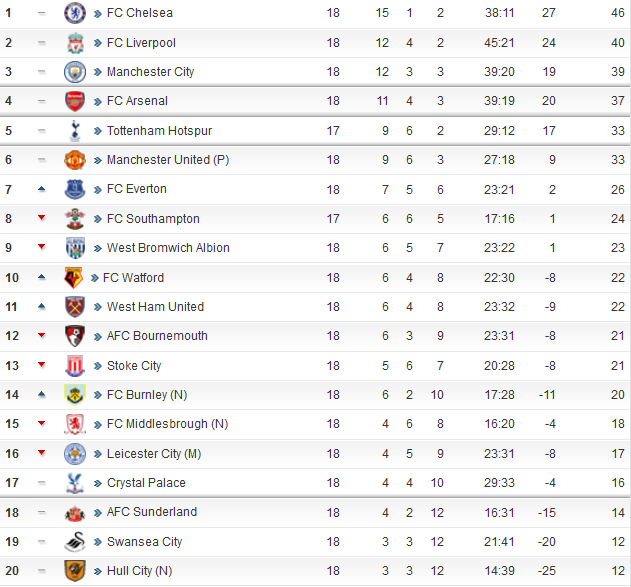Viewport: 631px width, 587px height.
Task: Open the West Bromwich Albion team link
Action: click(x=168, y=248)
